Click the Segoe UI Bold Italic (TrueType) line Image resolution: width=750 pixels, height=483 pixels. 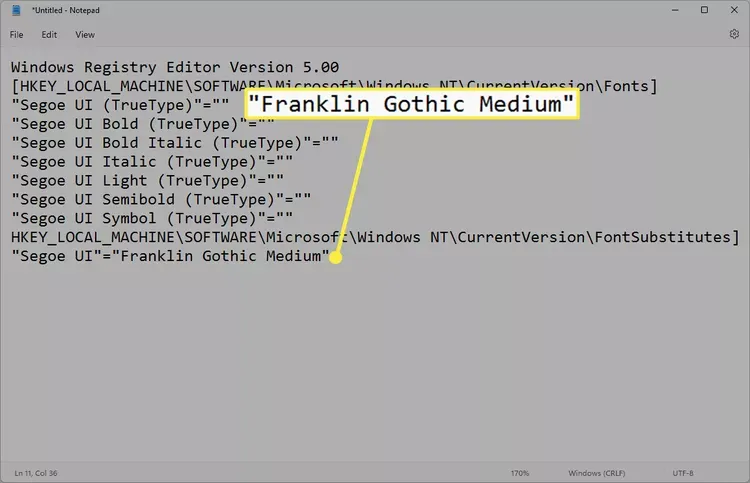coord(175,142)
